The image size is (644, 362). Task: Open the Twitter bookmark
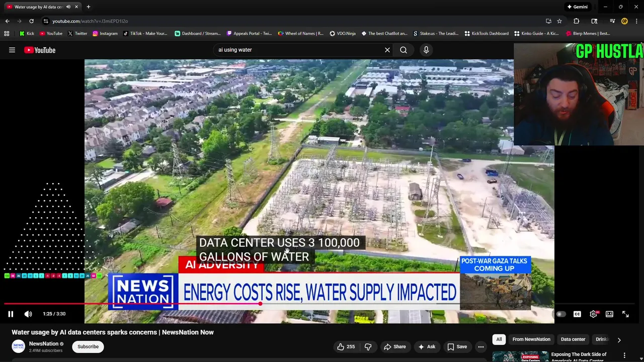[x=77, y=33]
